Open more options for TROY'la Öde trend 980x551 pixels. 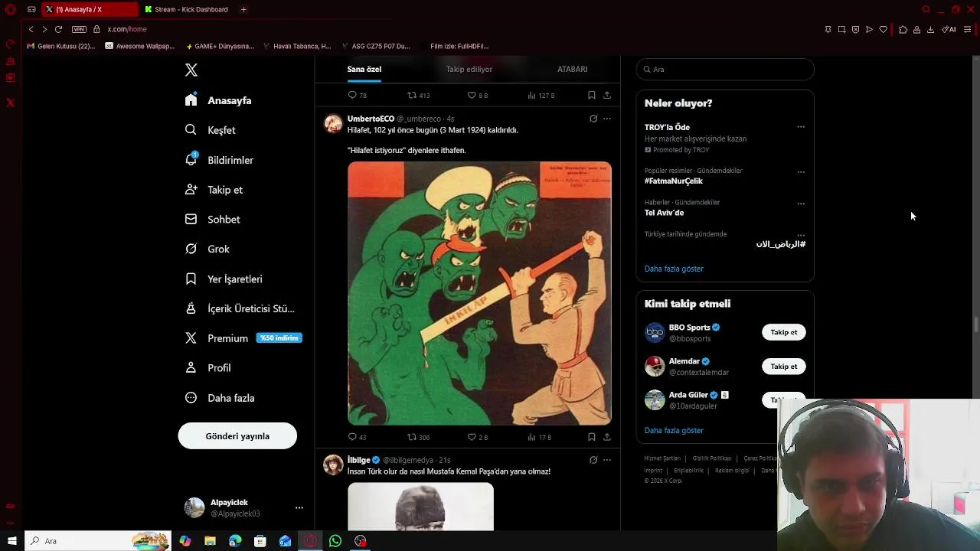(x=801, y=127)
